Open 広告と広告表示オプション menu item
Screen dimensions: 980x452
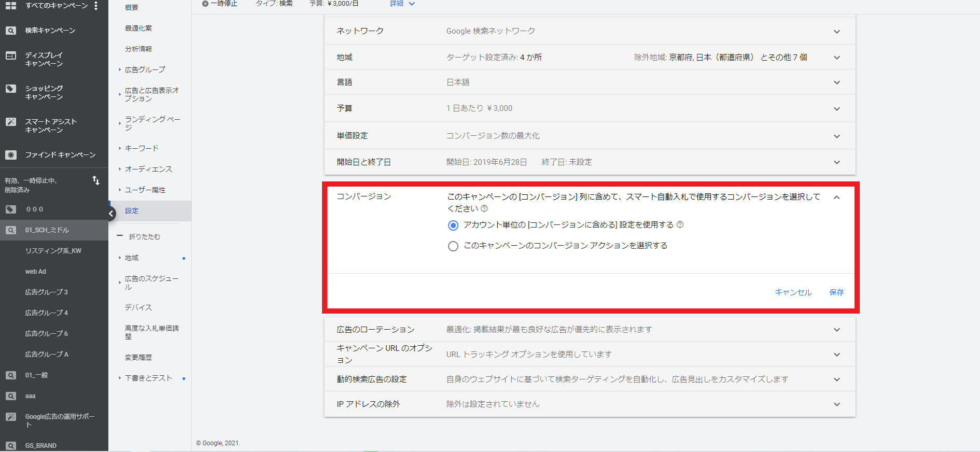(152, 94)
